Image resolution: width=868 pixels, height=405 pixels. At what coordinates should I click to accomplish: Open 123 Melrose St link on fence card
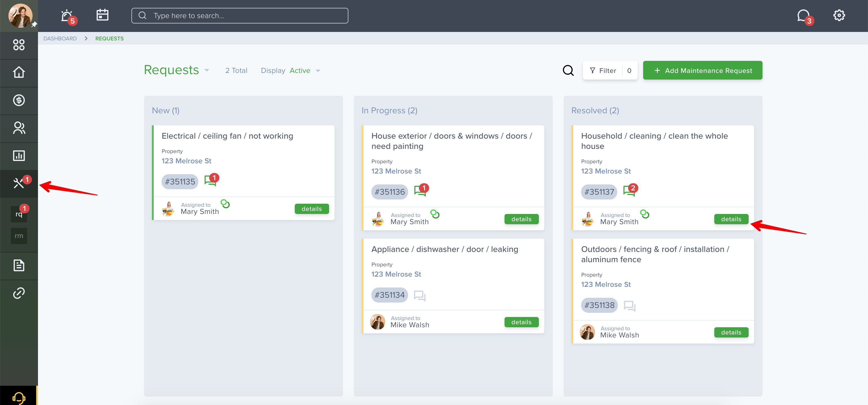[605, 284]
